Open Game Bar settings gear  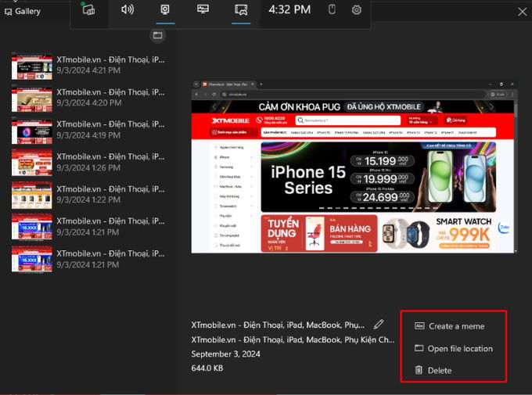356,10
